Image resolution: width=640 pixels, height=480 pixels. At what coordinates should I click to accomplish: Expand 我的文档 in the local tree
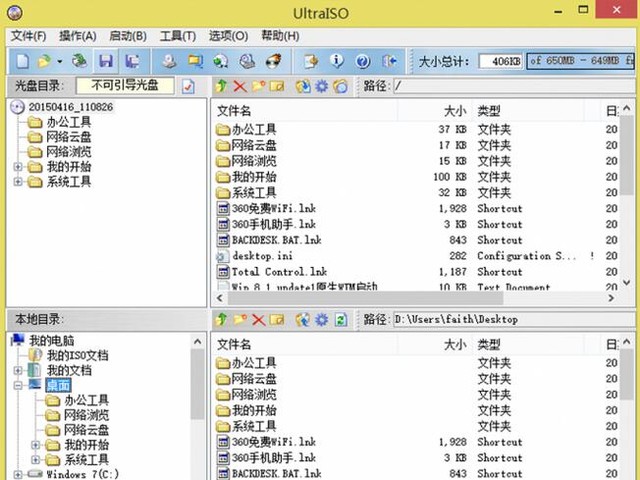tap(18, 370)
